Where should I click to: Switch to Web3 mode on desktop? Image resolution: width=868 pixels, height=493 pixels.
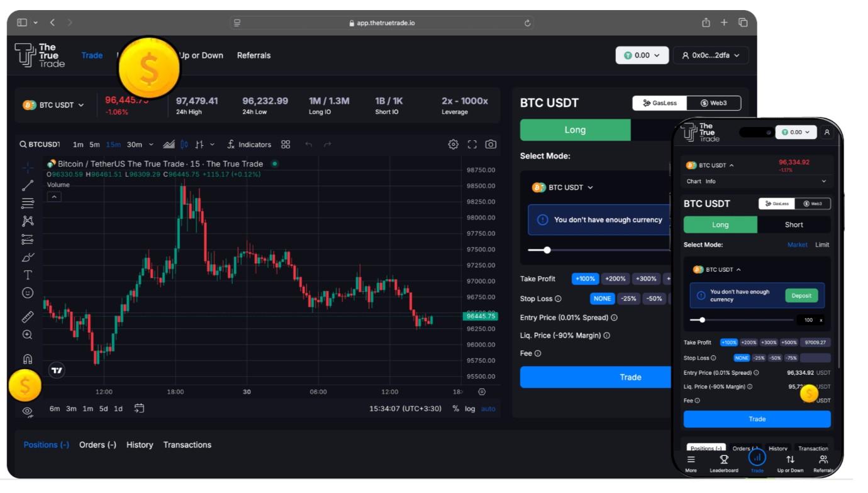coord(713,103)
